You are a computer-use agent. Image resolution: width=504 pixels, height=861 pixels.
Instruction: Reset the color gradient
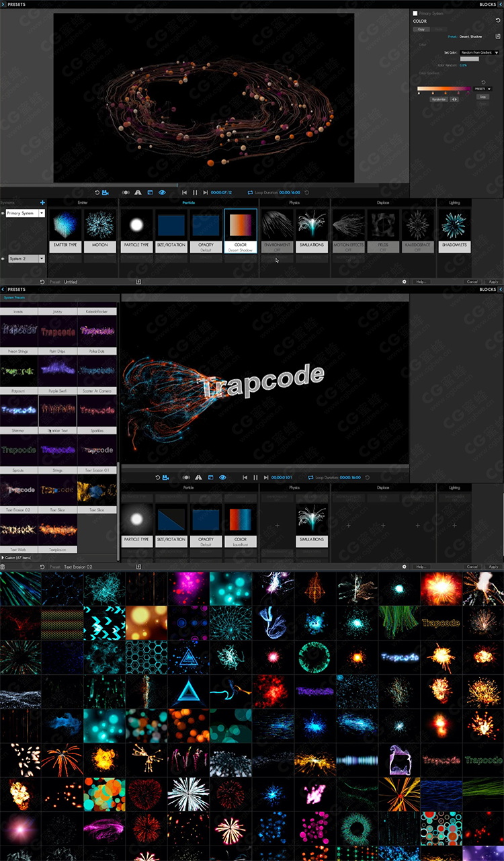tap(484, 82)
